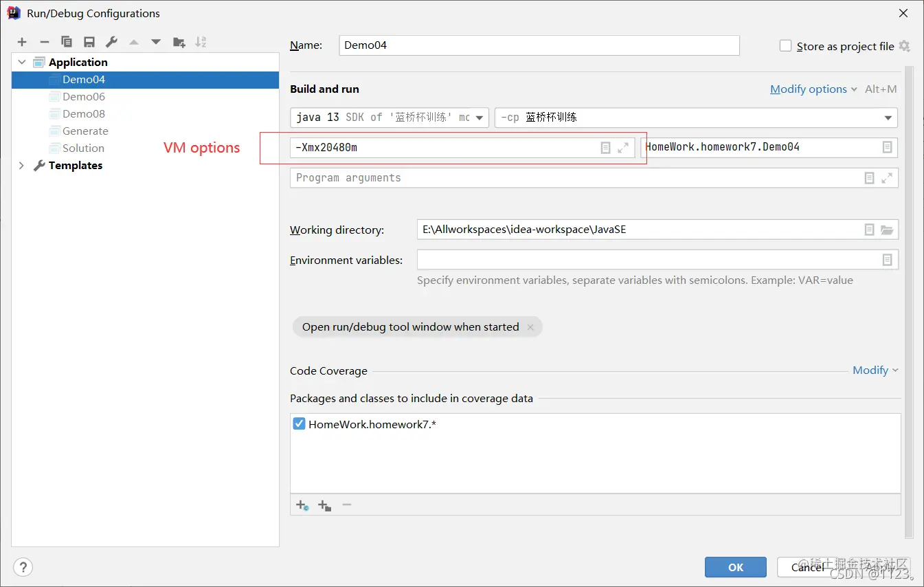Open VM options macro insert icon
Screen dimensions: 924x587
(x=605, y=148)
